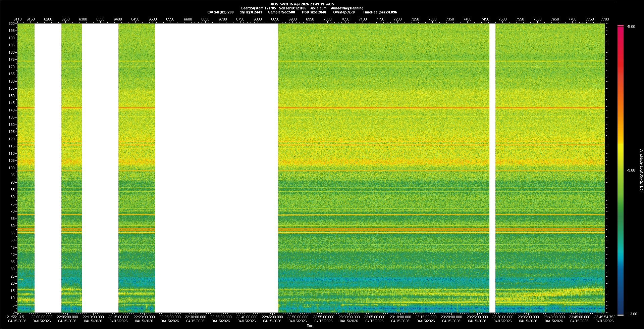Click the wide white data gap around 22:35:00
The height and width of the screenshot is (329, 644).
coord(216,168)
